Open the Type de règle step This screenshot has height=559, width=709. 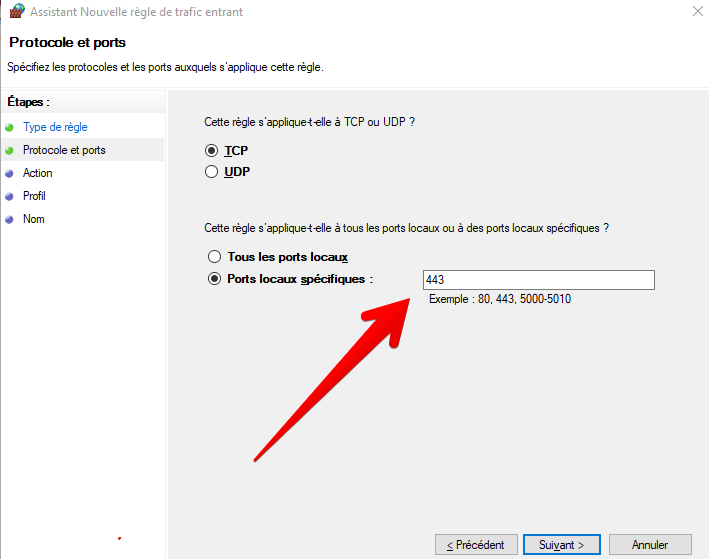(55, 127)
